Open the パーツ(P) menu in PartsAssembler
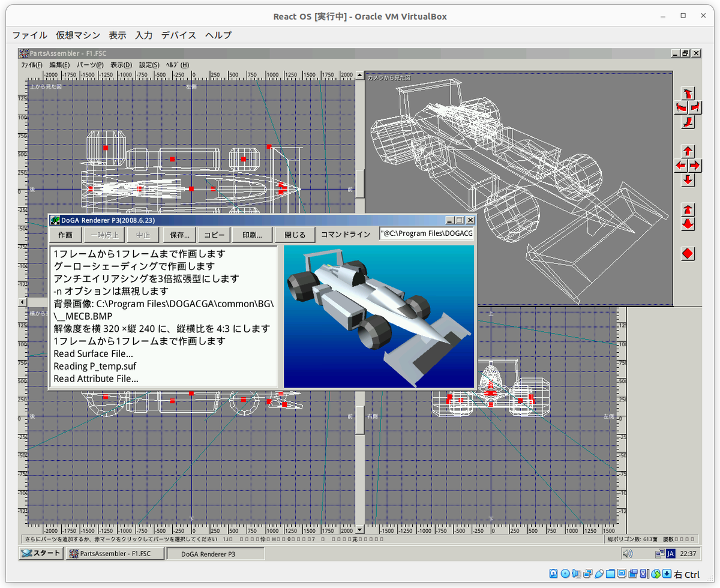The image size is (720, 588). coord(90,65)
